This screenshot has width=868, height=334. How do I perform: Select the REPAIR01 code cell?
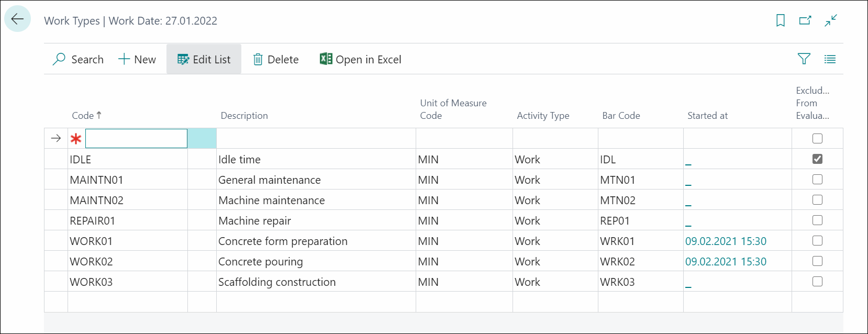[128, 220]
